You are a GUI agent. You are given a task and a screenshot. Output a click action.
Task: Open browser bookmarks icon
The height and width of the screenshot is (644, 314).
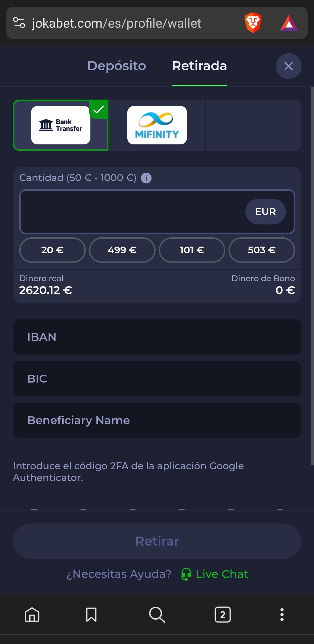pos(91,615)
